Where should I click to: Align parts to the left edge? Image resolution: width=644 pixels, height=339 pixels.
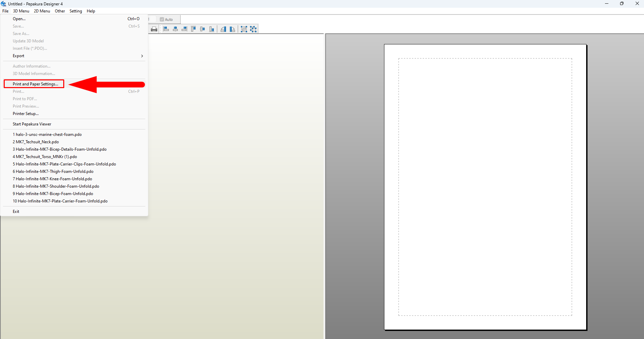166,29
